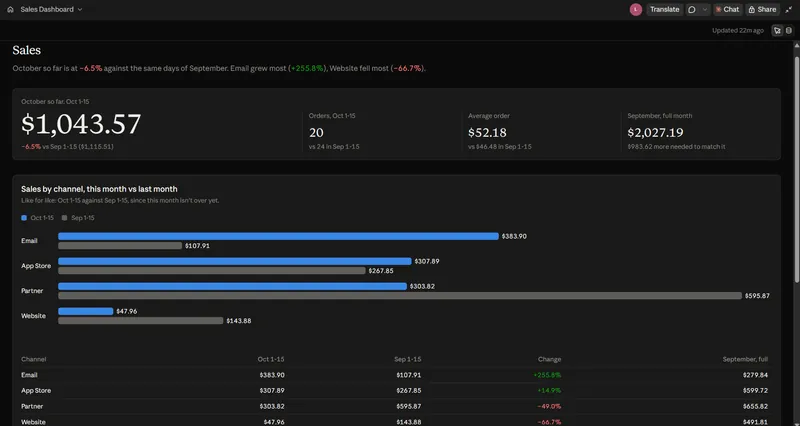
Task: Click the gray Website bar
Action: (141, 320)
